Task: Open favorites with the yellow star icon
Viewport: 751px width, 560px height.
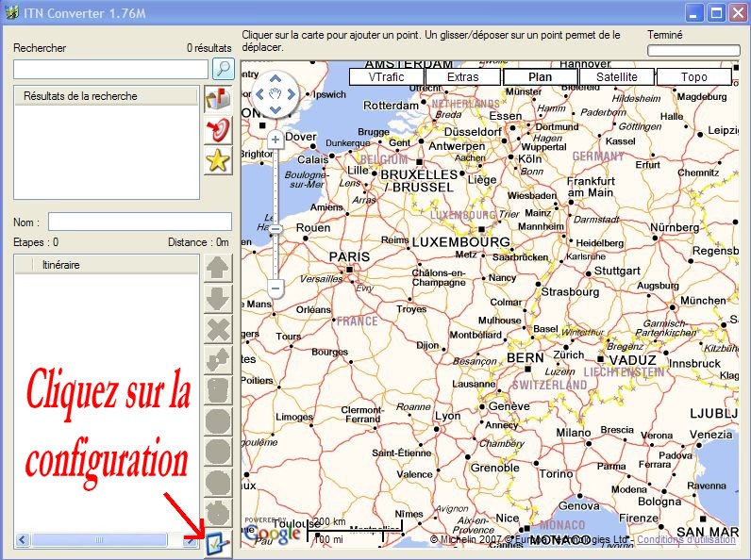Action: click(218, 160)
